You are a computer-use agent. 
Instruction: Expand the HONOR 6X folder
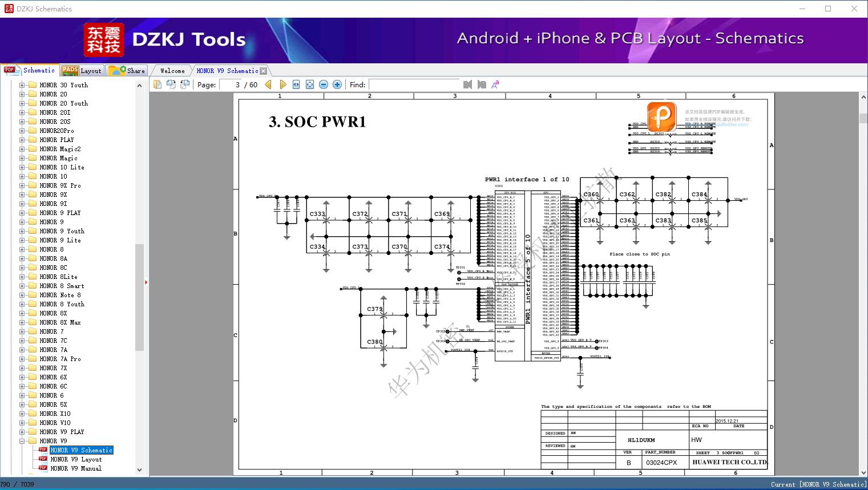tap(22, 377)
